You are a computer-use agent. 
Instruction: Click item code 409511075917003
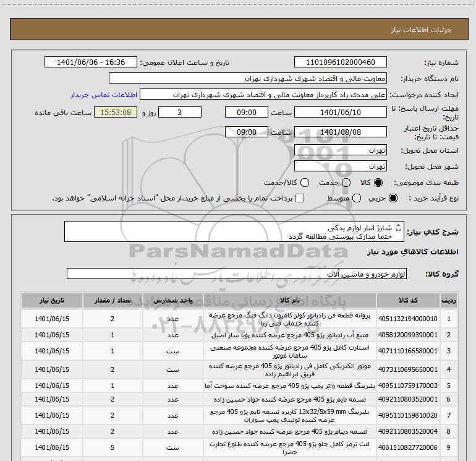408,386
